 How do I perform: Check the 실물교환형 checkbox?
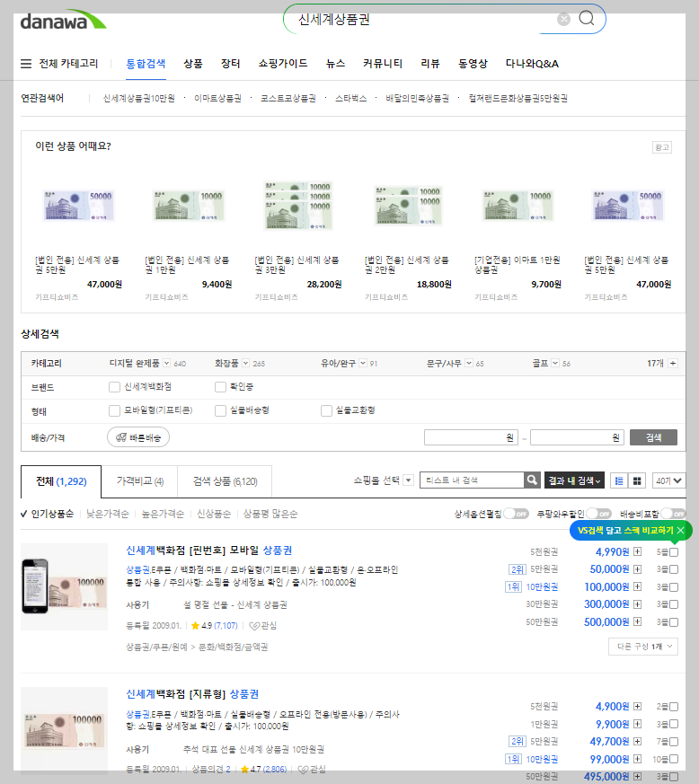[326, 410]
